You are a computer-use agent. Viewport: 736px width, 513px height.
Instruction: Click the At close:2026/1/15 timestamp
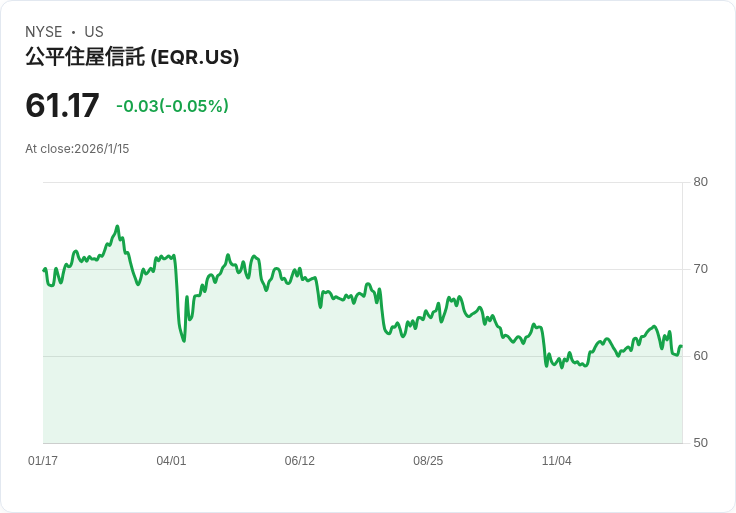pyautogui.click(x=77, y=149)
